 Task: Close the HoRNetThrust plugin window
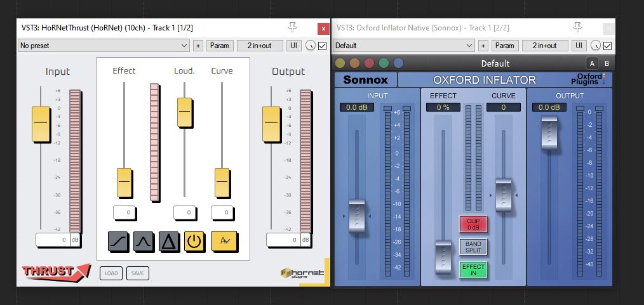pyautogui.click(x=323, y=29)
